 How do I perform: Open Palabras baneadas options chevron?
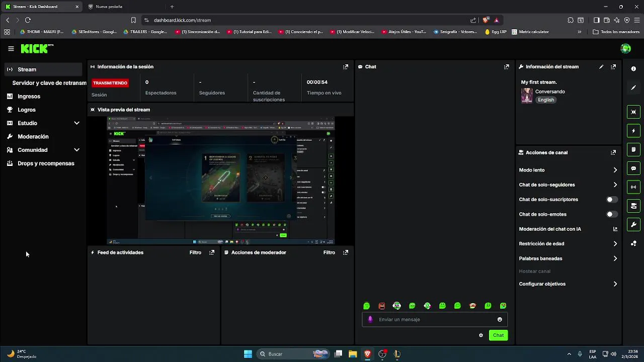pos(615,258)
